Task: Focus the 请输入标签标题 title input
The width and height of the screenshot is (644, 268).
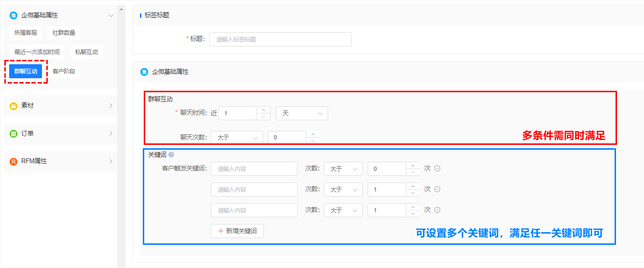Action: [280, 39]
